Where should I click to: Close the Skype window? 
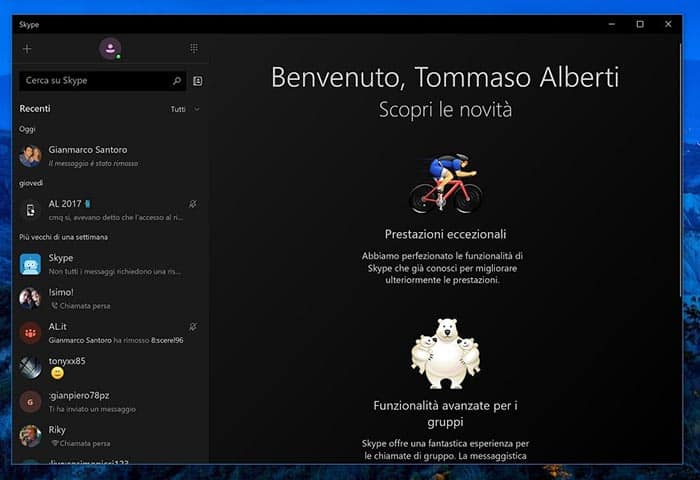click(668, 24)
